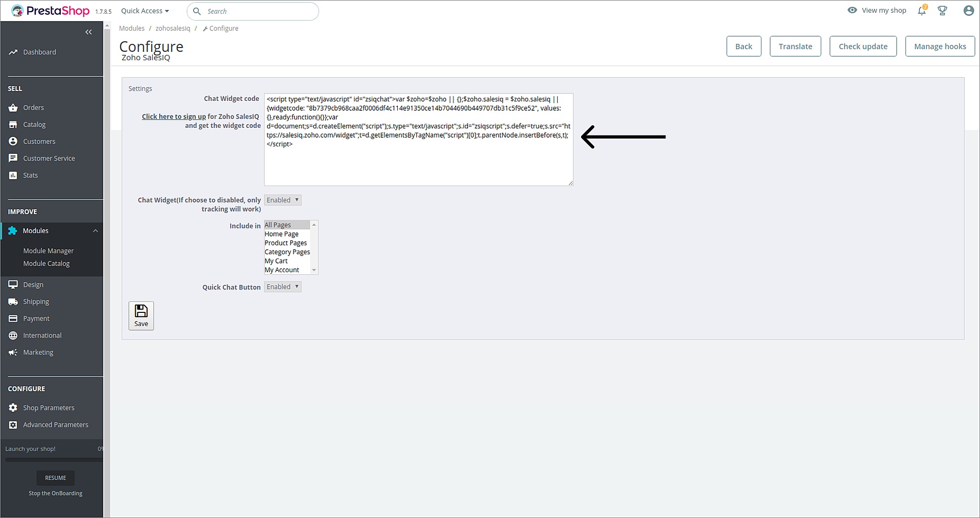This screenshot has height=518, width=980.
Task: Open Customer Service menu item
Action: point(49,158)
